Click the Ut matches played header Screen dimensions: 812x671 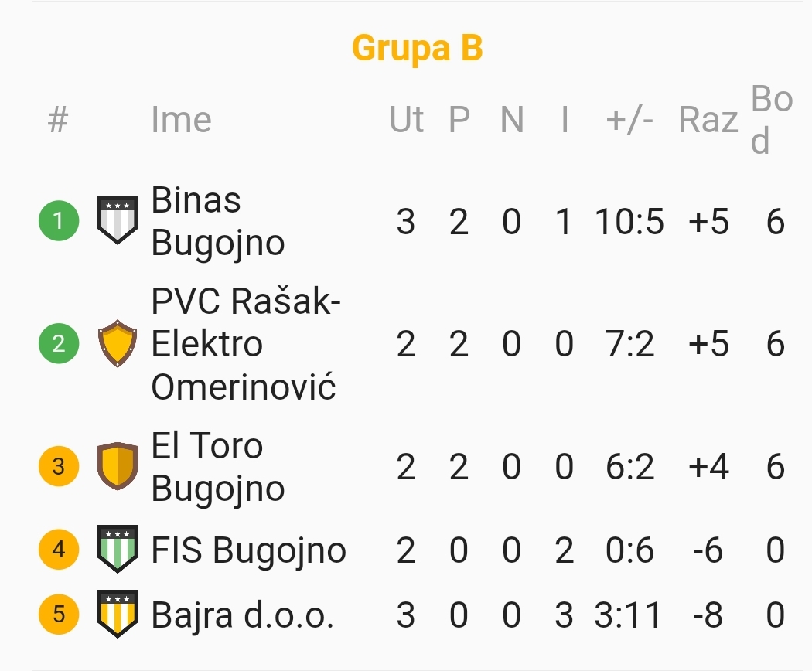pos(406,120)
